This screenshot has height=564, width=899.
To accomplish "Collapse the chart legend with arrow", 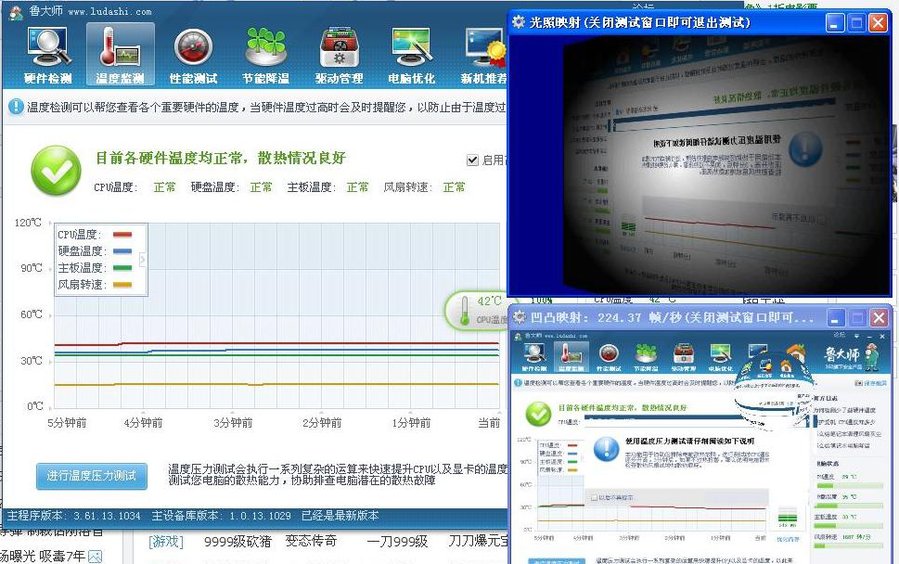I will coord(142,260).
